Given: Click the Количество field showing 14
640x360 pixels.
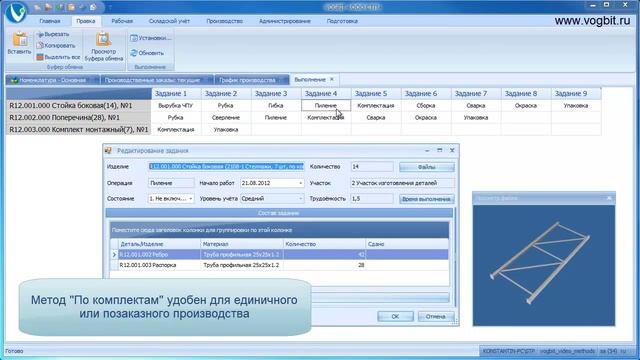Looking at the screenshot, I should 372,167.
